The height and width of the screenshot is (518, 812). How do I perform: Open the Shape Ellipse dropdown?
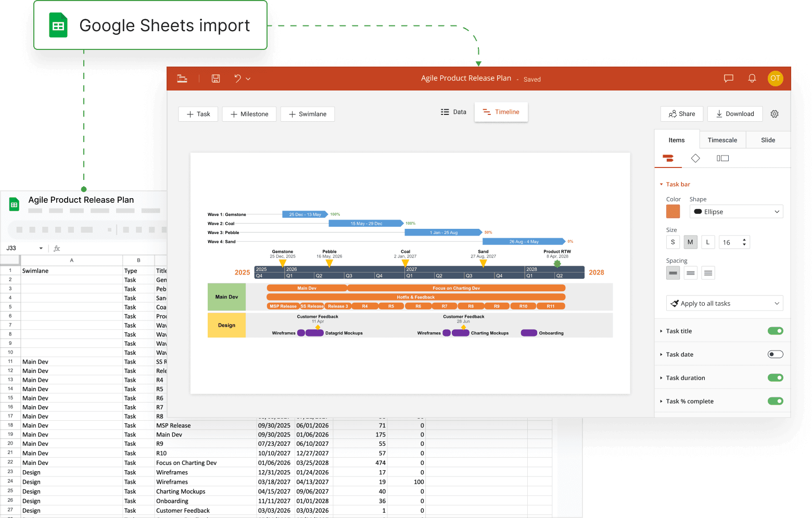click(x=737, y=212)
